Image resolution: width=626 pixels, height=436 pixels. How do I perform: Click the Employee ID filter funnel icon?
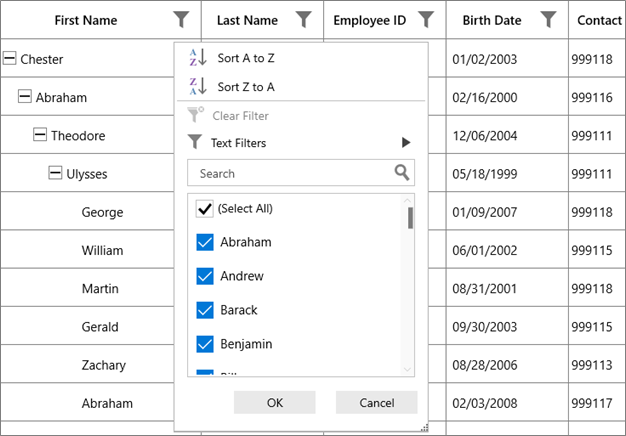(426, 19)
